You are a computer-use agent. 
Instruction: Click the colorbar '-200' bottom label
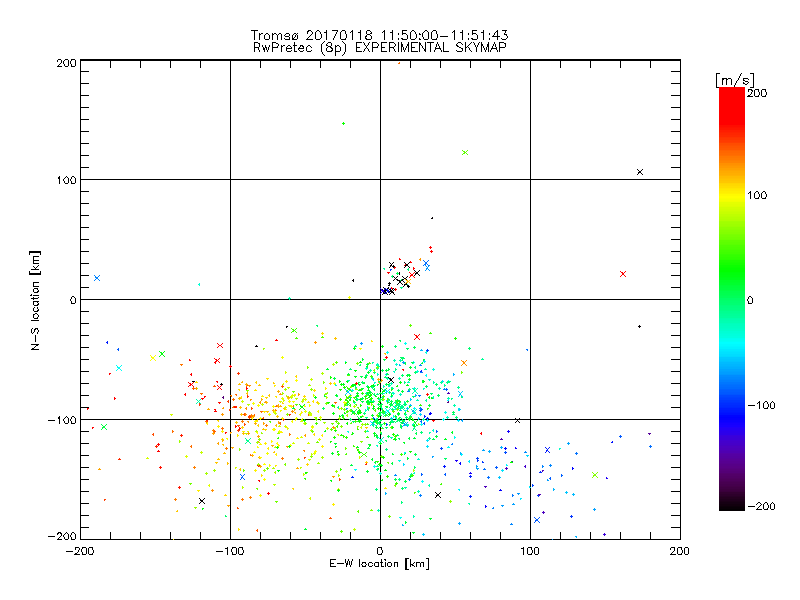pyautogui.click(x=761, y=507)
